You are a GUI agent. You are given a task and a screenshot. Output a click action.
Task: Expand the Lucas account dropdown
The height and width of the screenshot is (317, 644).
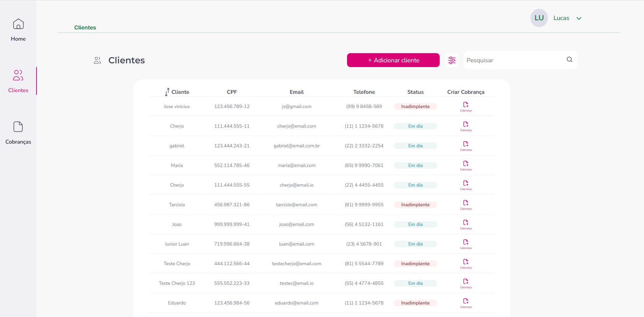[568, 18]
